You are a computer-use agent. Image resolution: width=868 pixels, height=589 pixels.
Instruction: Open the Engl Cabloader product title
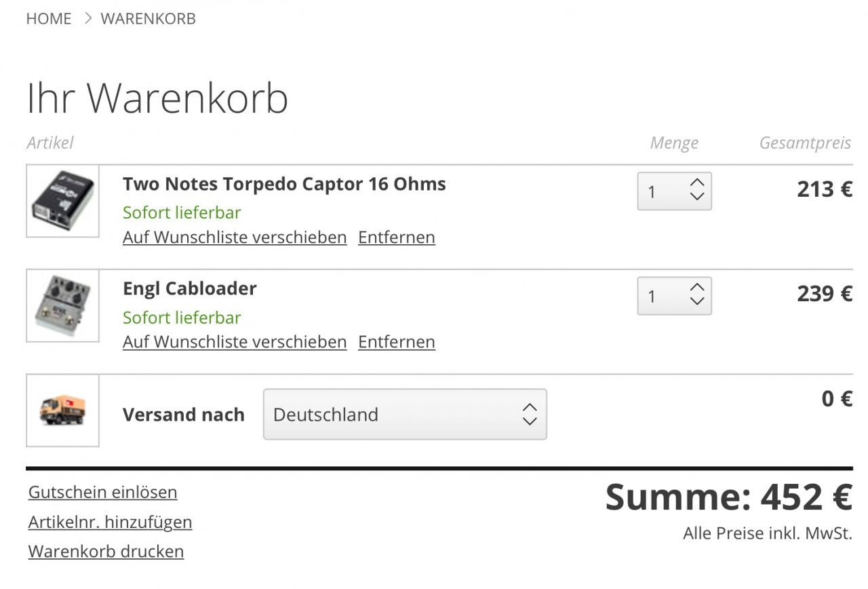(x=190, y=288)
